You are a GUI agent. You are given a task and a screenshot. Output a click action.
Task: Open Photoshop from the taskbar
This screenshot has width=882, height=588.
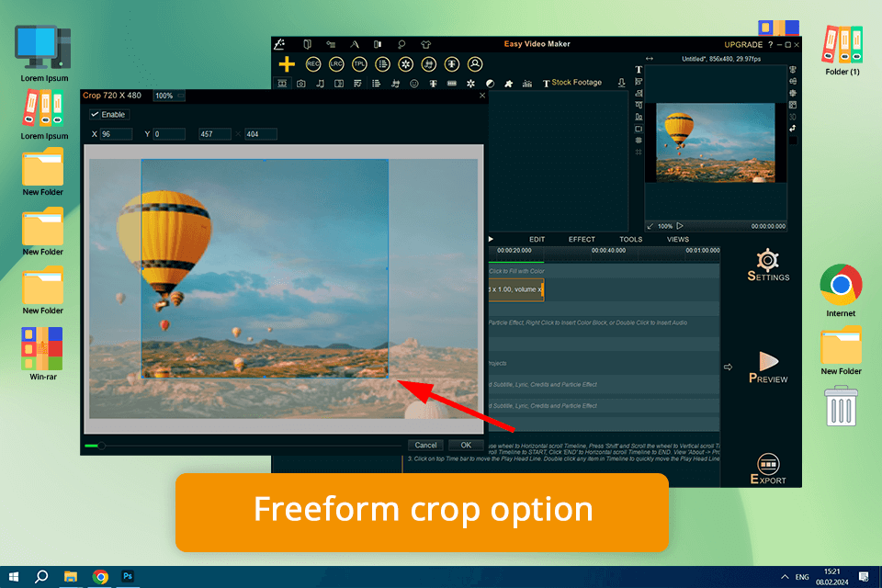(128, 576)
